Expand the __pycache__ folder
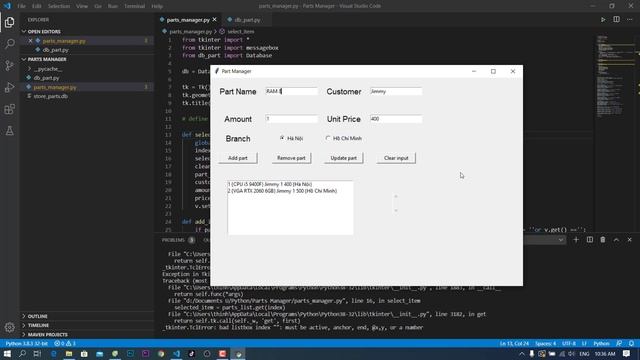640x360 pixels. pos(47,69)
